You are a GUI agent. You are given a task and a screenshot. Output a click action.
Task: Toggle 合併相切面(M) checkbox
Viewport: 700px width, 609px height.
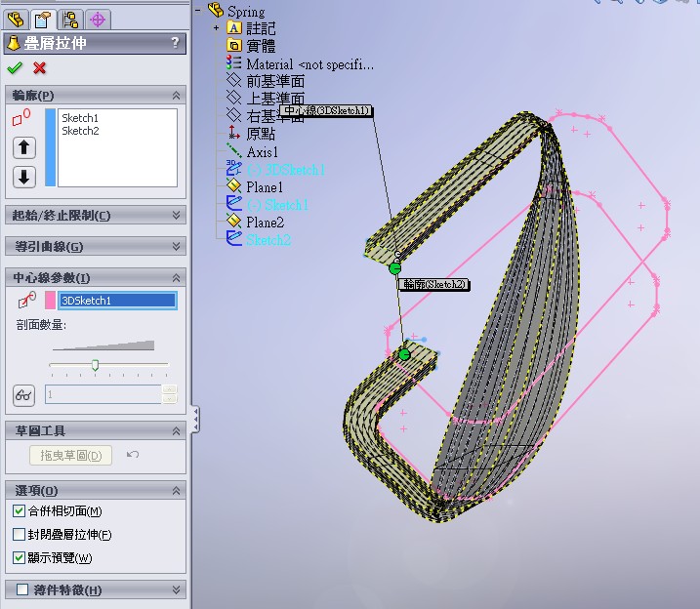pos(19,510)
